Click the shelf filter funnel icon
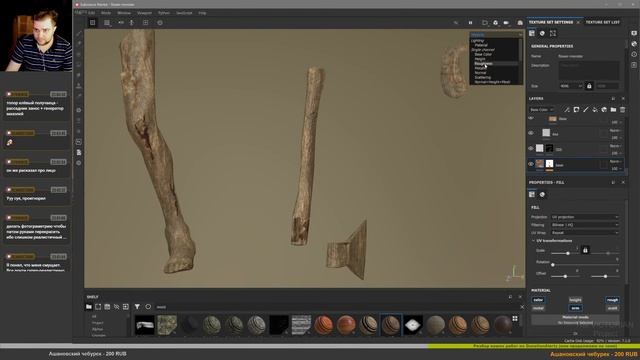 coord(137,307)
